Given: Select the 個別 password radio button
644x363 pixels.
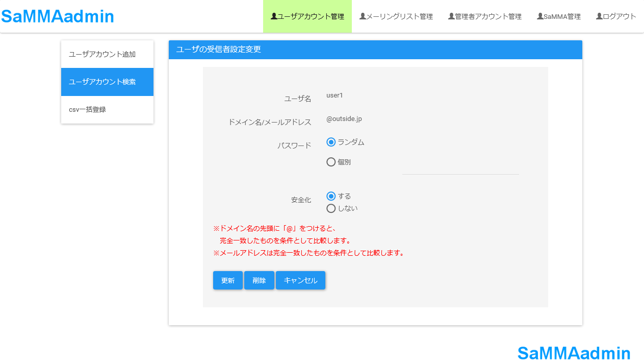Looking at the screenshot, I should [x=331, y=162].
